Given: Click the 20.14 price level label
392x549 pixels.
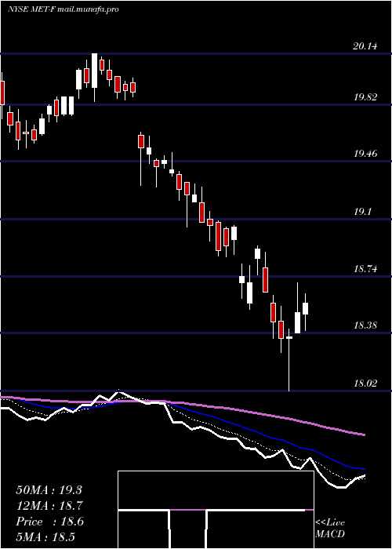Looking at the screenshot, I should [365, 45].
